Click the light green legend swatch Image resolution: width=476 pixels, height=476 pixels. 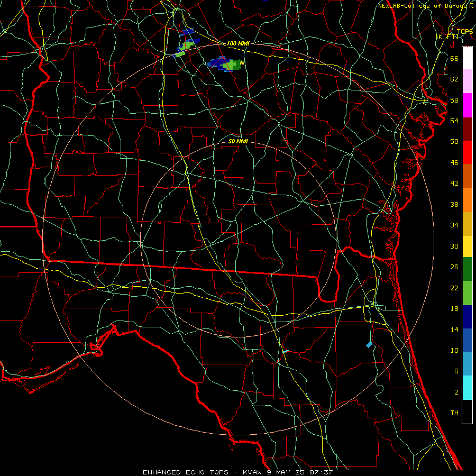(x=467, y=293)
